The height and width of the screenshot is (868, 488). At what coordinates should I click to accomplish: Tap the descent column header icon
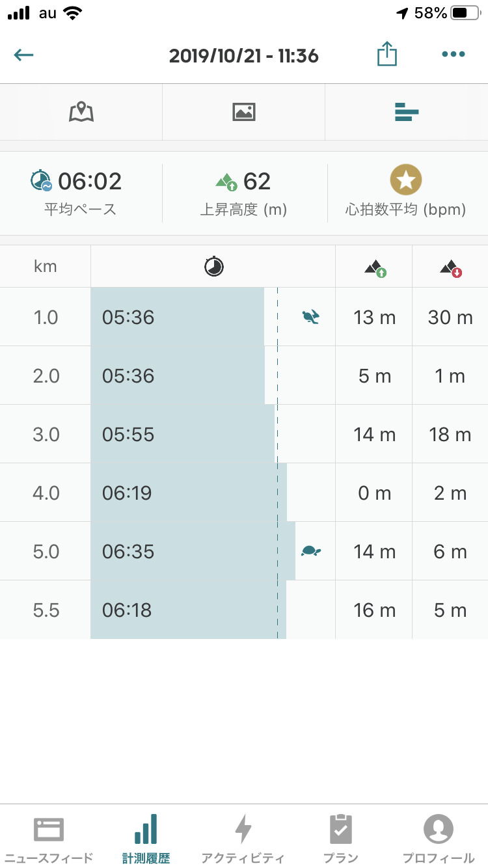[x=450, y=267]
